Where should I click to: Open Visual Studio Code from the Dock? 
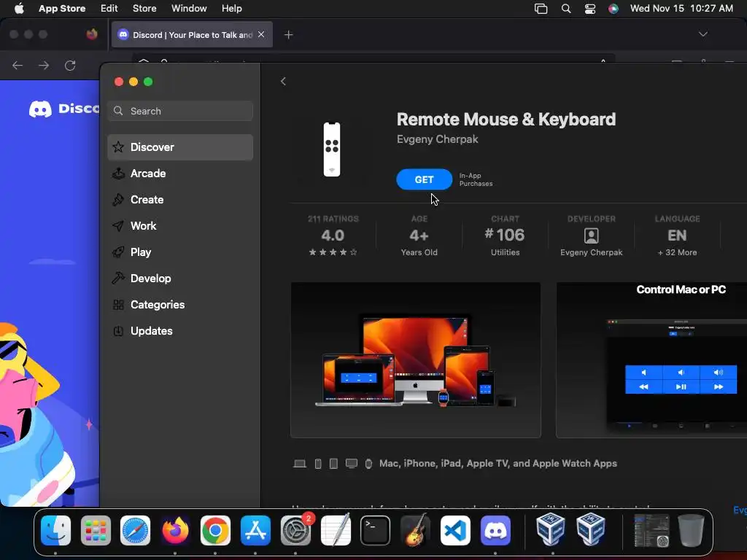pyautogui.click(x=455, y=531)
